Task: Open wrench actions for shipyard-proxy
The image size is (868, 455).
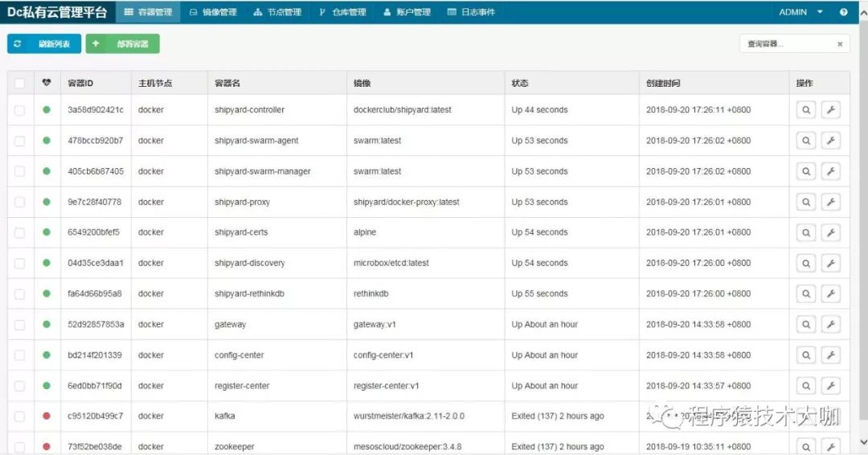Action: [831, 202]
